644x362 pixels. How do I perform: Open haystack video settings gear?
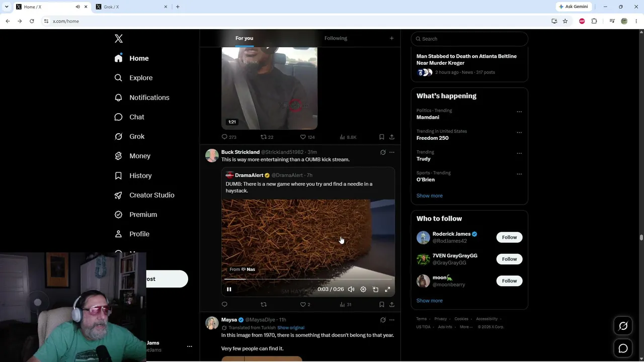(363, 289)
